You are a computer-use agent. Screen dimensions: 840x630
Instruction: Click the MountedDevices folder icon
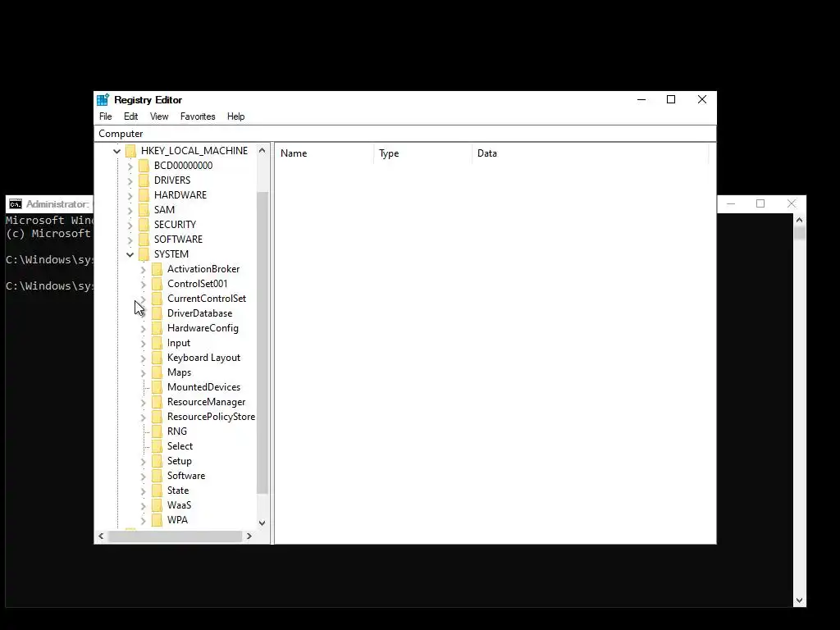point(157,387)
